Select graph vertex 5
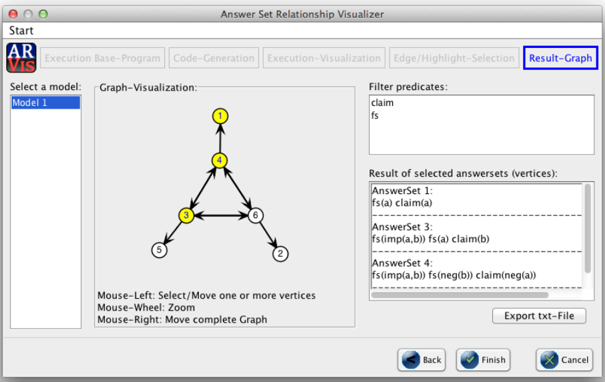This screenshot has width=605, height=382. (159, 250)
